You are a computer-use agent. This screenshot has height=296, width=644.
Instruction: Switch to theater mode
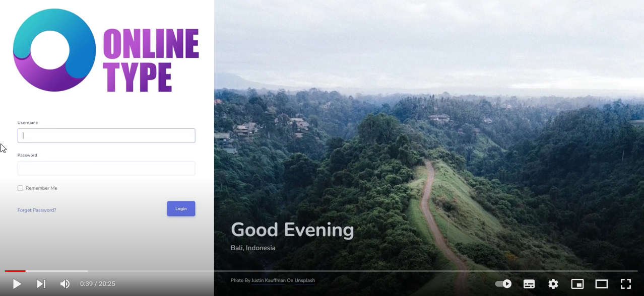coord(602,284)
